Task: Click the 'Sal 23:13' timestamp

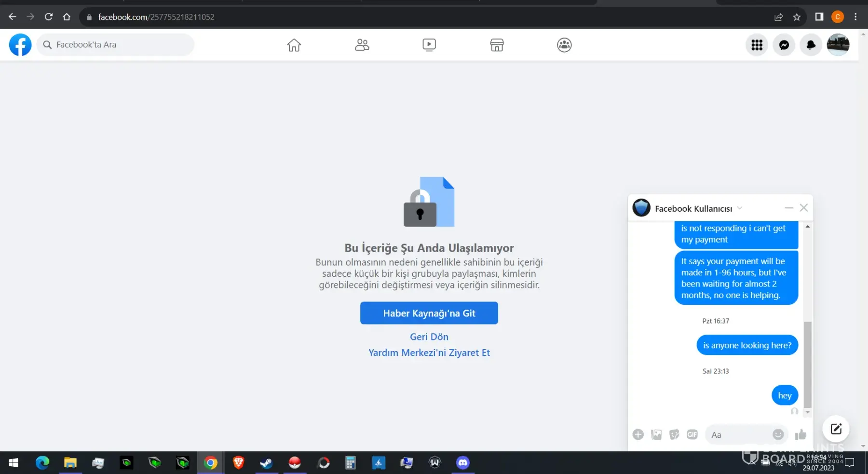Action: point(716,371)
